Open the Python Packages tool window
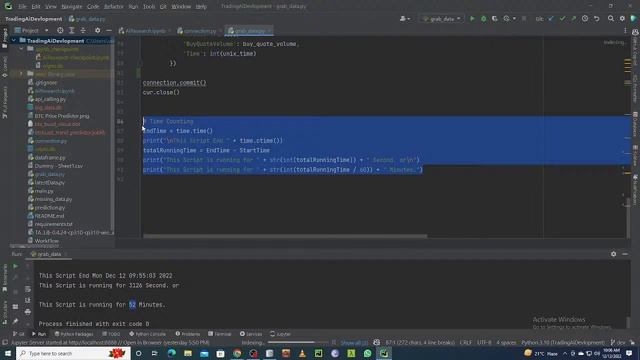640x360 pixels. pos(74,334)
